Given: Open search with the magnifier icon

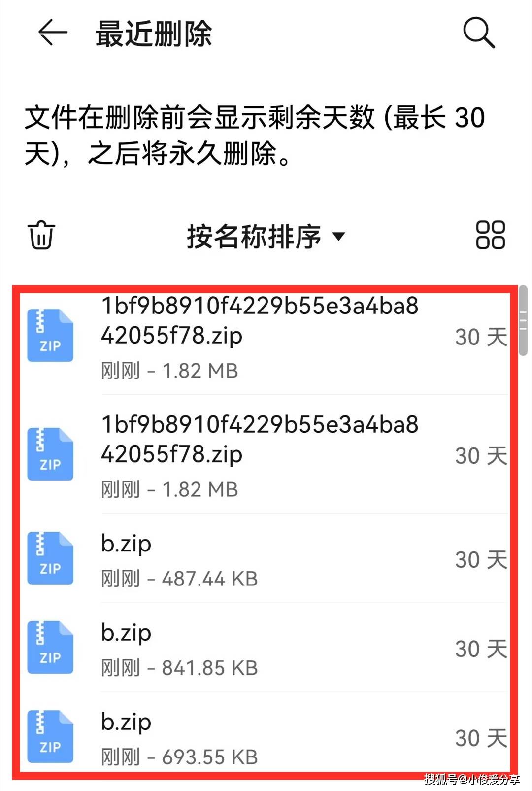Looking at the screenshot, I should click(479, 33).
